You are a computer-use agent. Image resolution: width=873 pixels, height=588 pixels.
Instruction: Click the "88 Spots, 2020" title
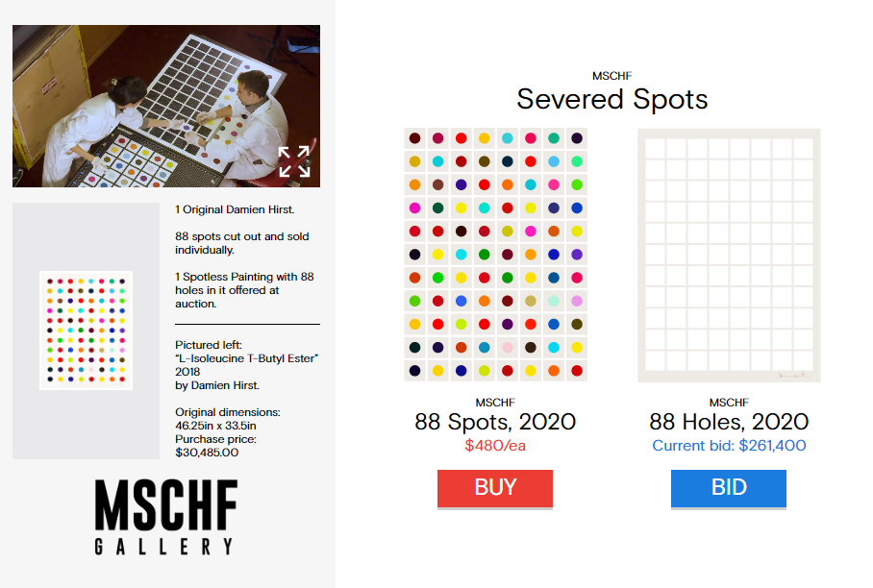495,422
